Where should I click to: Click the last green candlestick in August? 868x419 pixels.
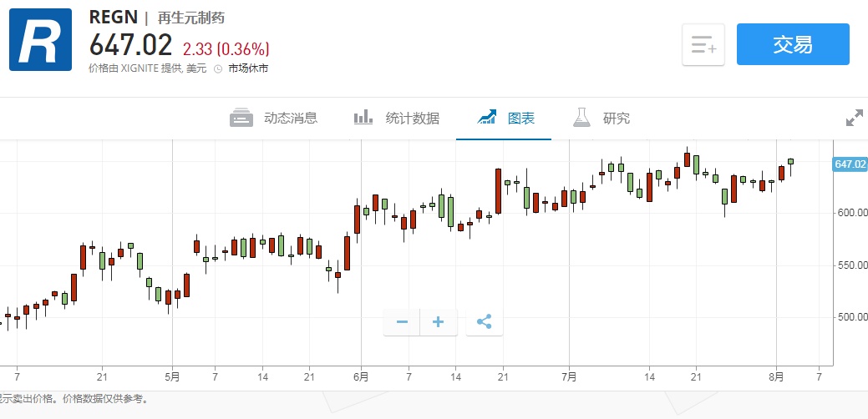(x=791, y=161)
